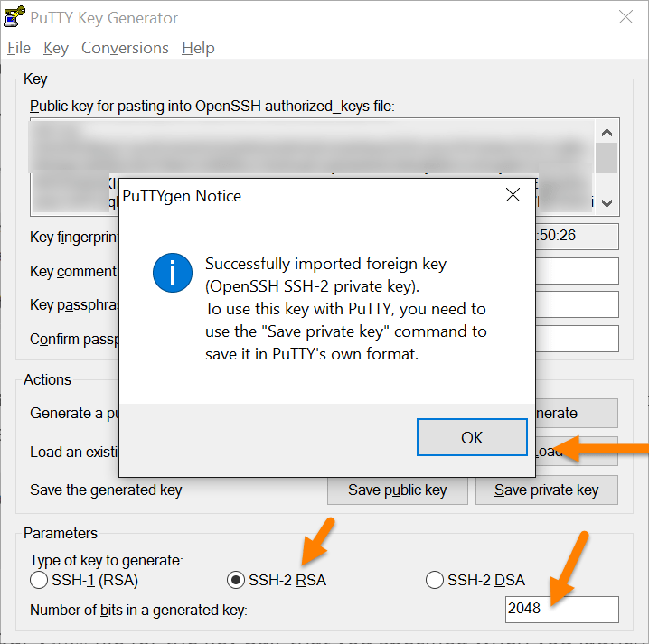
Task: Open the Help menu
Action: pyautogui.click(x=198, y=48)
